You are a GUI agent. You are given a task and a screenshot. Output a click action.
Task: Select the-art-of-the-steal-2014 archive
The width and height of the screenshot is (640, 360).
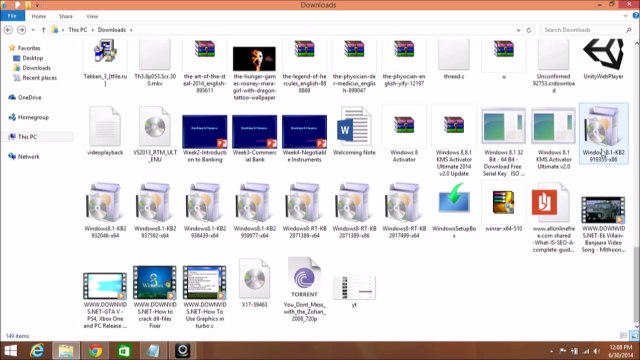click(x=204, y=65)
